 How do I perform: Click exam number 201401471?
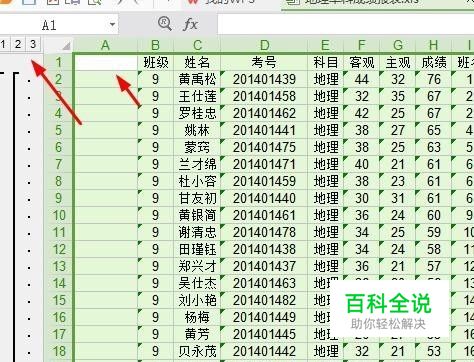tap(264, 164)
